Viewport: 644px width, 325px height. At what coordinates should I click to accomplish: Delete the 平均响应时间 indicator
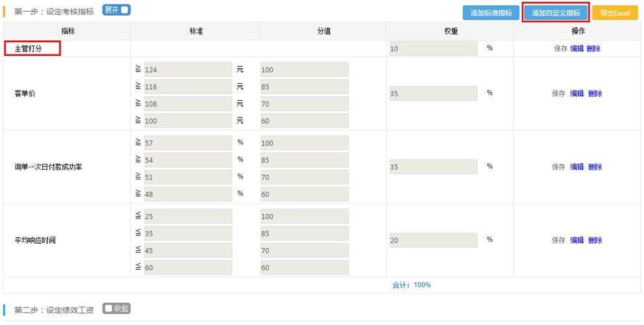tap(595, 240)
